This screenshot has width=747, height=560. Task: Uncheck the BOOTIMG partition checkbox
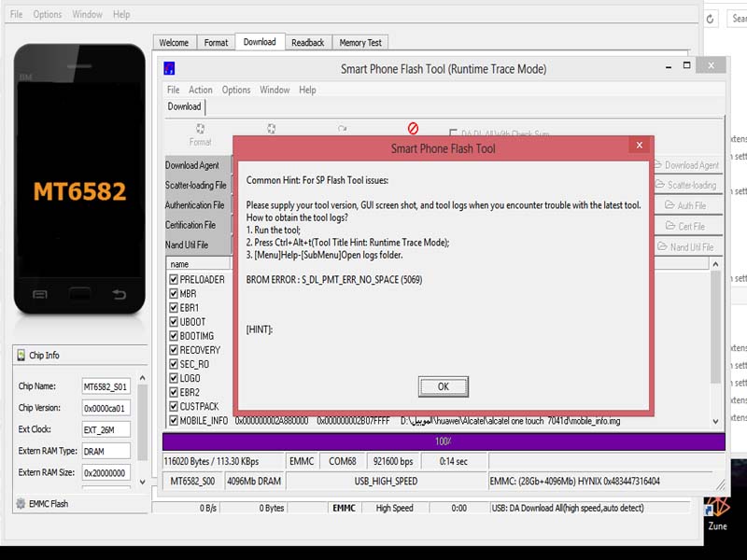174,336
